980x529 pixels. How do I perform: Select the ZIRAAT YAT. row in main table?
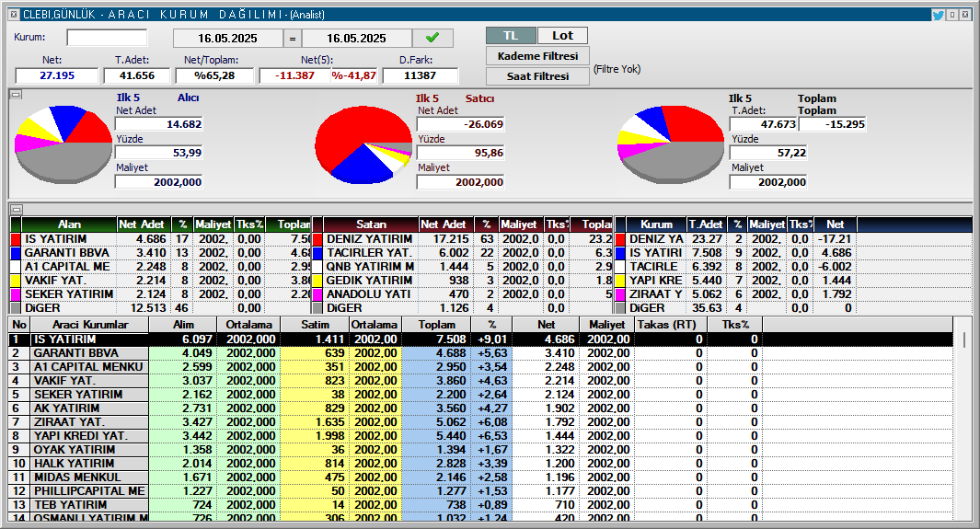tap(480, 421)
